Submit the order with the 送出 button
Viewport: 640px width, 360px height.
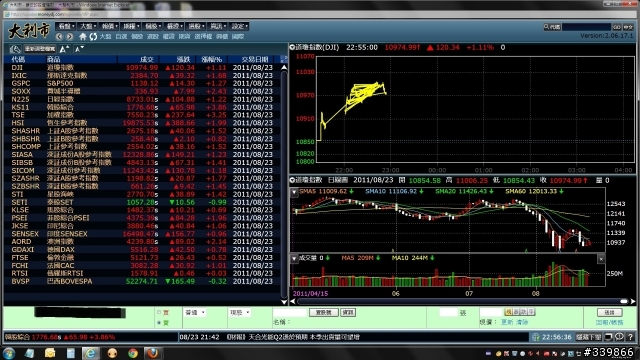point(609,313)
